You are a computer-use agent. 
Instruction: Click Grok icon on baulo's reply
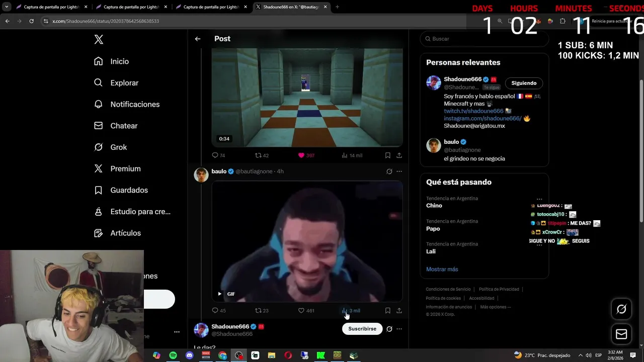pos(389,171)
